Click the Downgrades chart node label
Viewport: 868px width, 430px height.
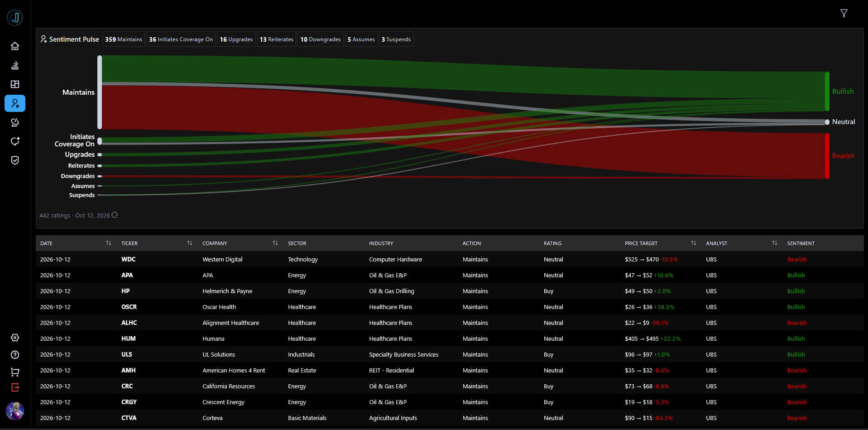[78, 176]
